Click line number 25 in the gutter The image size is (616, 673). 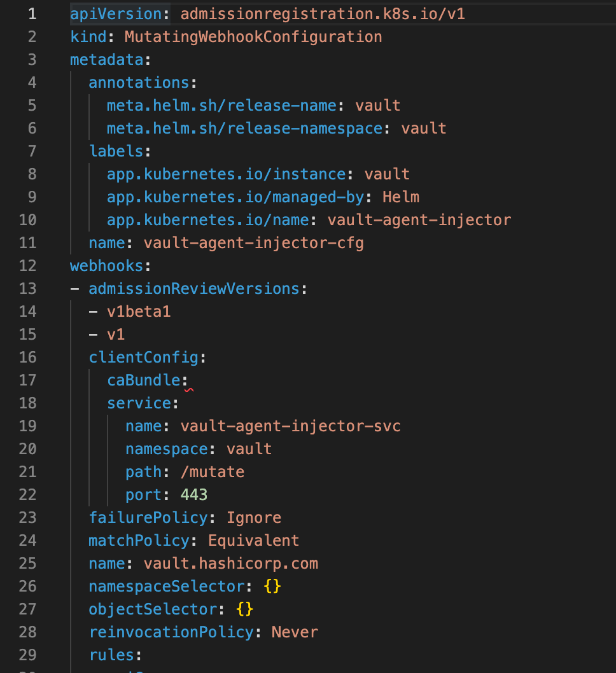[x=28, y=563]
